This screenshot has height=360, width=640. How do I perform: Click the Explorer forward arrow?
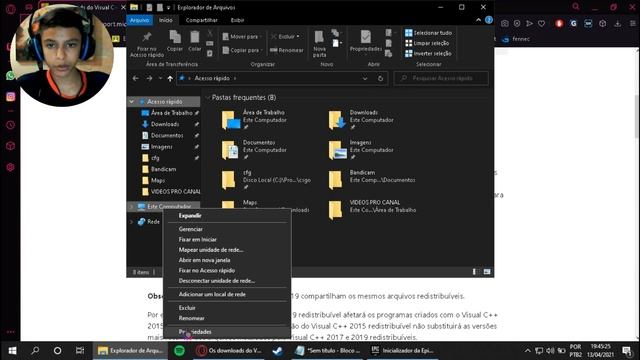(x=149, y=78)
